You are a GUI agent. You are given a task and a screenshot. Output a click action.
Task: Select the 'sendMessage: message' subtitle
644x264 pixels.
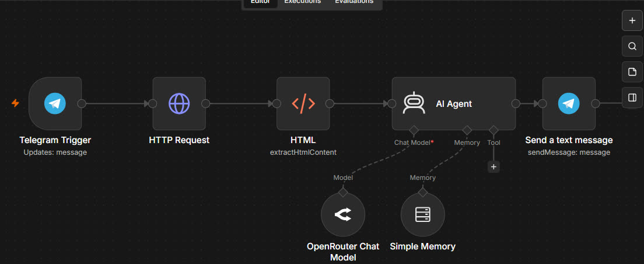point(569,152)
